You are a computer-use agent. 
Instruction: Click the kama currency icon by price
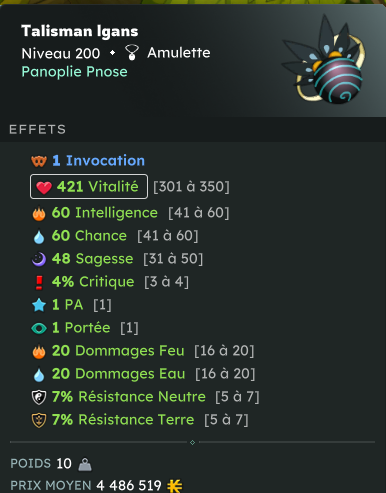coord(175,486)
